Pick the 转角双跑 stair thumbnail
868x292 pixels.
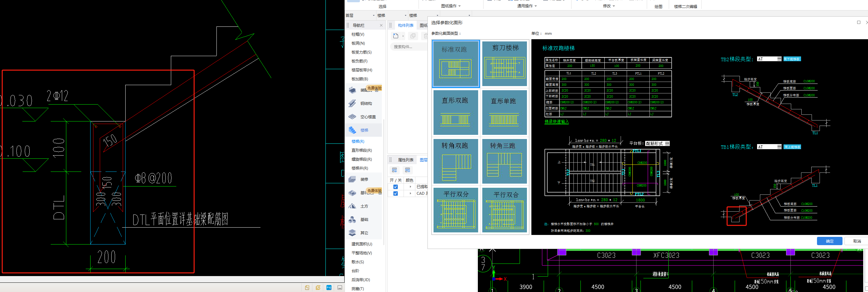(x=456, y=161)
